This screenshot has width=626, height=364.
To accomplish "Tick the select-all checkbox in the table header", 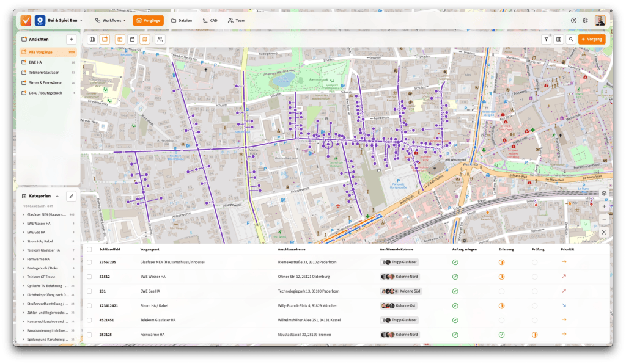I will click(x=89, y=249).
